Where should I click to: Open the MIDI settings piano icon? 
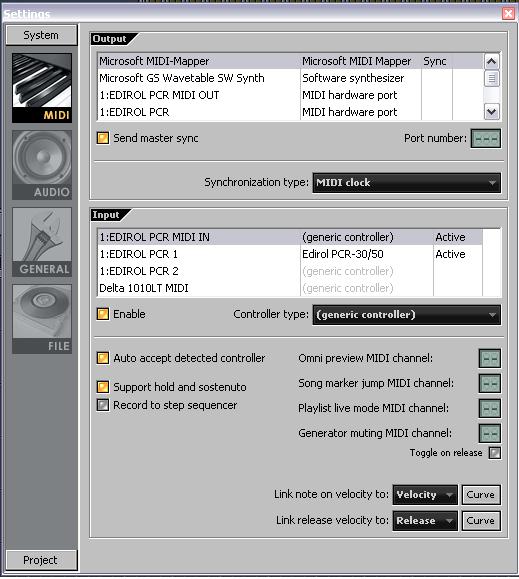point(42,88)
